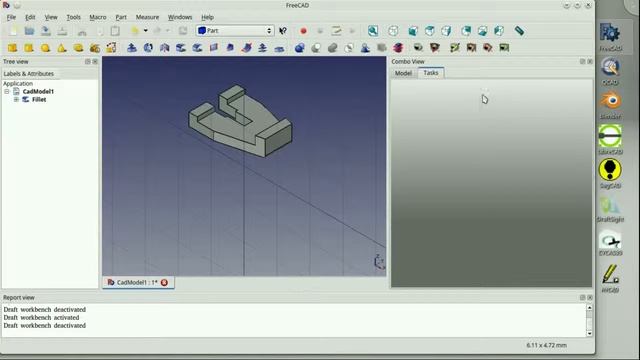The height and width of the screenshot is (360, 640).
Task: Set Top view
Action: pyautogui.click(x=429, y=31)
